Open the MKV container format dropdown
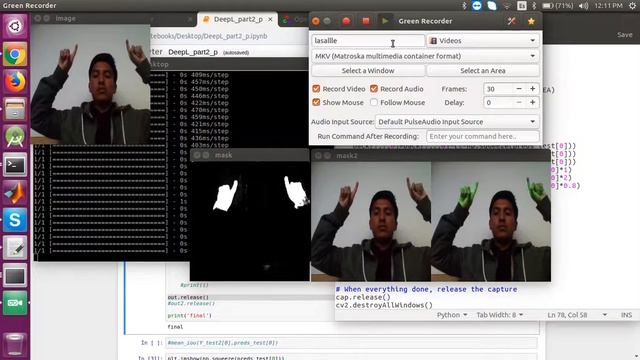The height and width of the screenshot is (360, 640). pyautogui.click(x=425, y=56)
